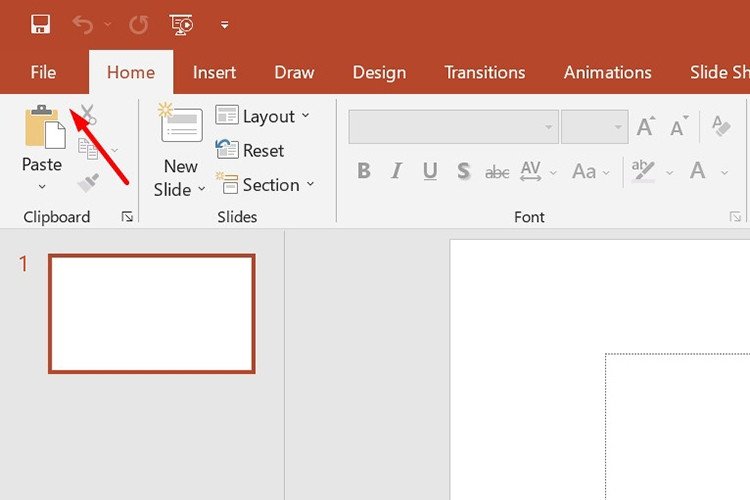Switch to the Insert tab
This screenshot has height=500, width=750.
[214, 72]
